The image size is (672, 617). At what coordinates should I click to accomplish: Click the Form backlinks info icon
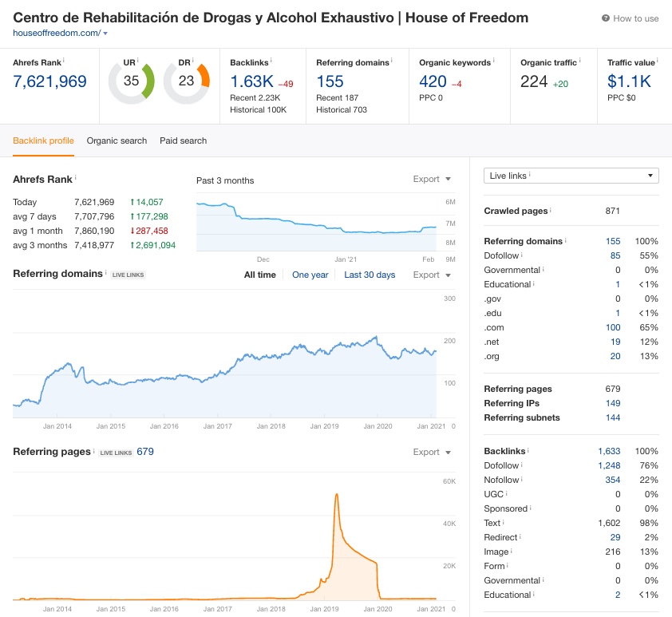508,565
